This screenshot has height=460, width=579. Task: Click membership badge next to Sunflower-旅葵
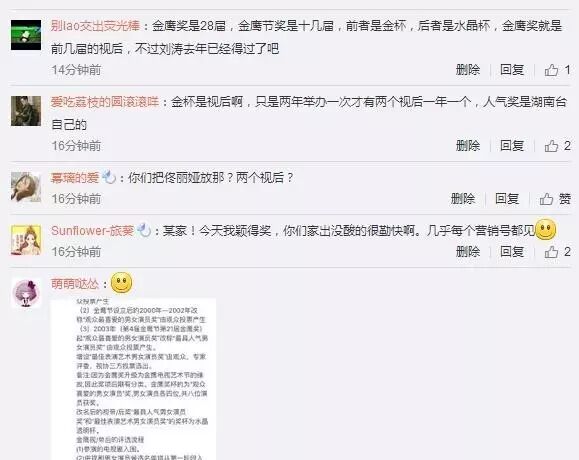144,231
